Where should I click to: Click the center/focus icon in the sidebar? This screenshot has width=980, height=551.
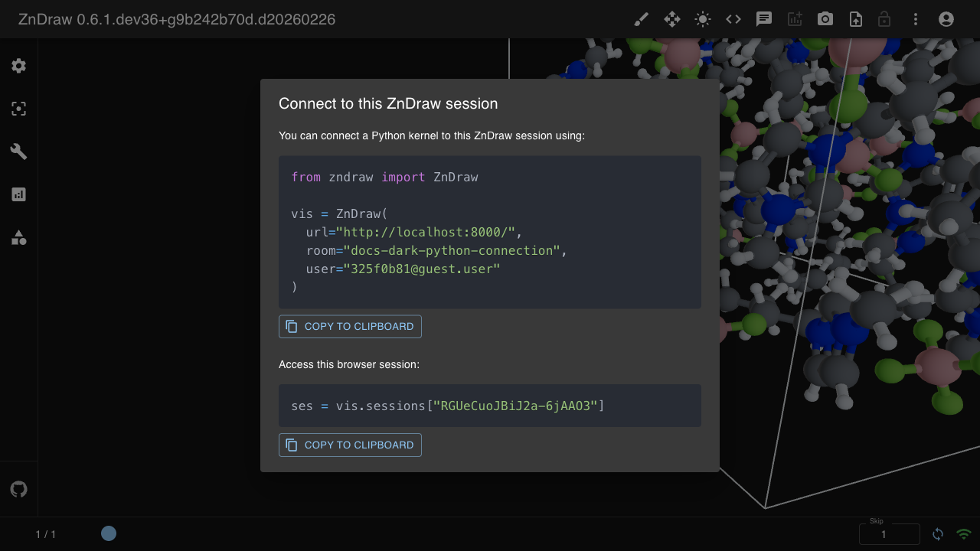coord(18,109)
